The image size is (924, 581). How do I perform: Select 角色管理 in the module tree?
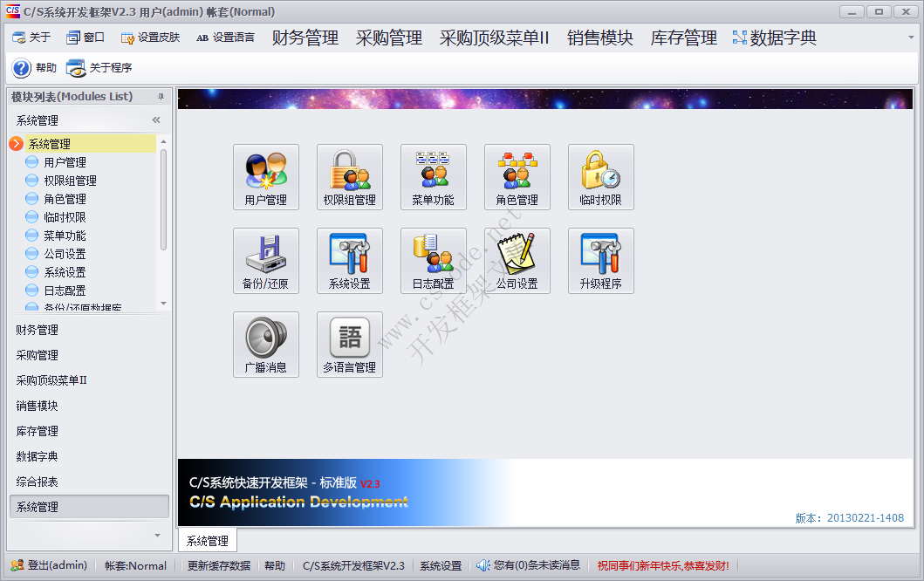tap(65, 199)
